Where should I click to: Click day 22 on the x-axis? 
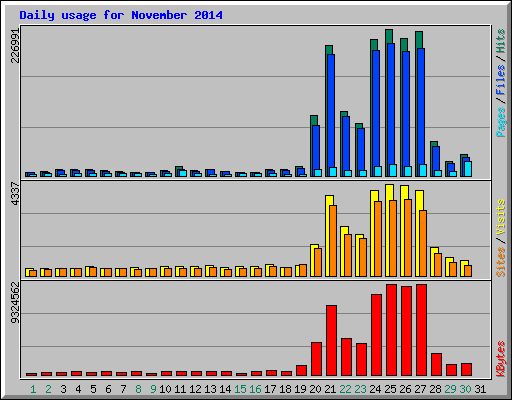(345, 389)
